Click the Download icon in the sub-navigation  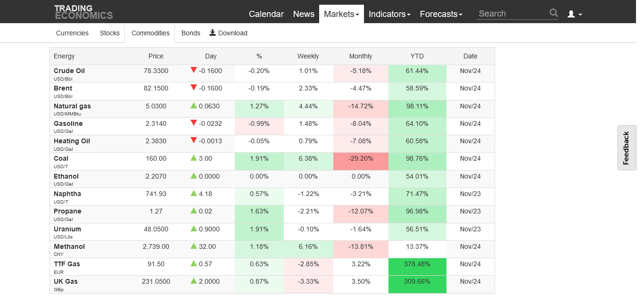tap(213, 33)
